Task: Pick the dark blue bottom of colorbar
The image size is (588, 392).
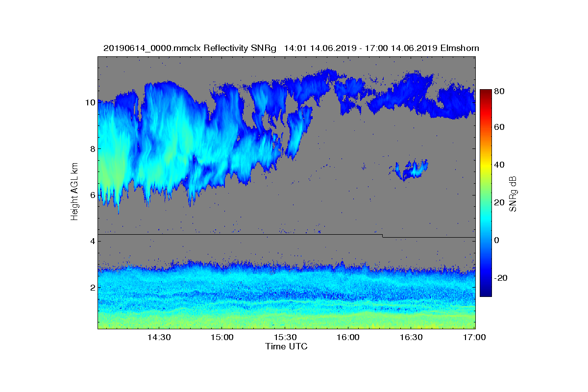Action: coord(486,293)
